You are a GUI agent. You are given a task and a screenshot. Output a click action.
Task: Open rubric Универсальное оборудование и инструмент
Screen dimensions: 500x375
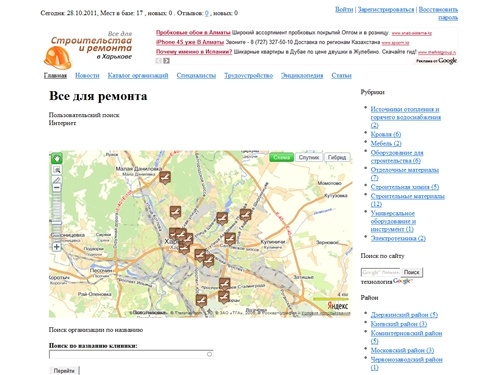click(393, 221)
